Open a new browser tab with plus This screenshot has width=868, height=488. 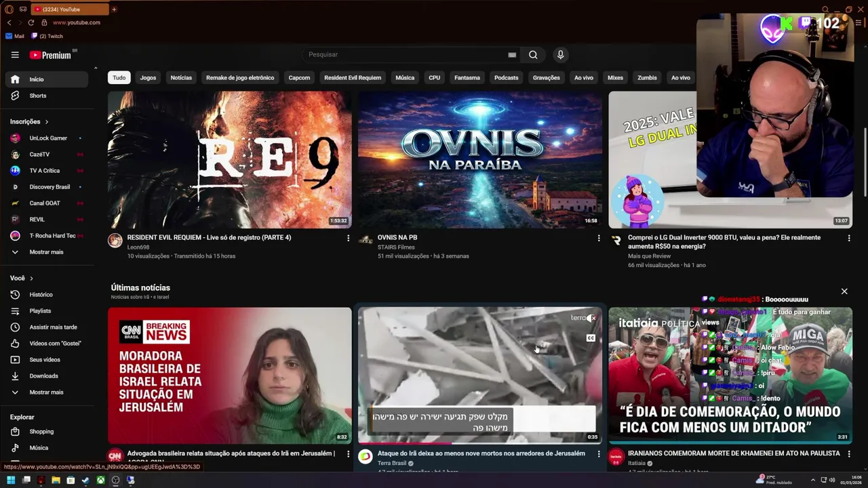coord(114,9)
